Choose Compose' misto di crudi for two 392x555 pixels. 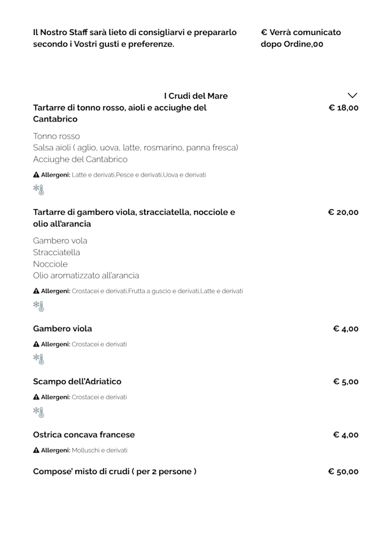pyautogui.click(x=115, y=472)
